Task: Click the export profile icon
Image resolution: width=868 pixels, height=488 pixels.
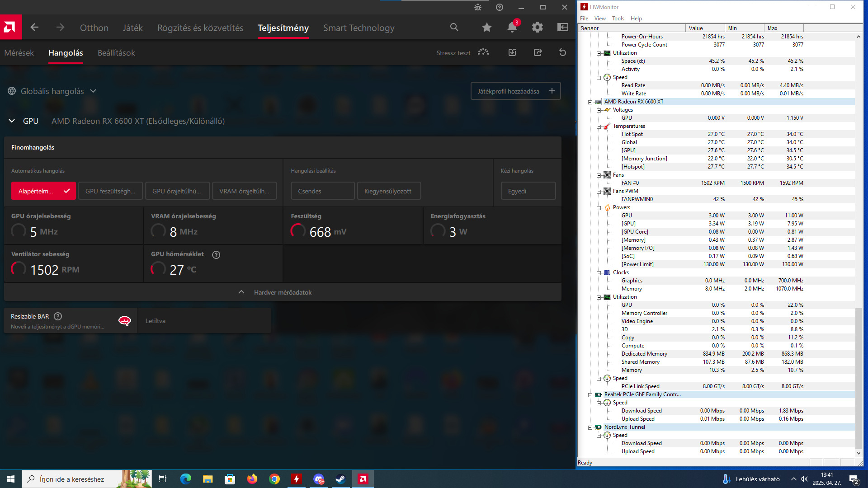Action: [538, 52]
